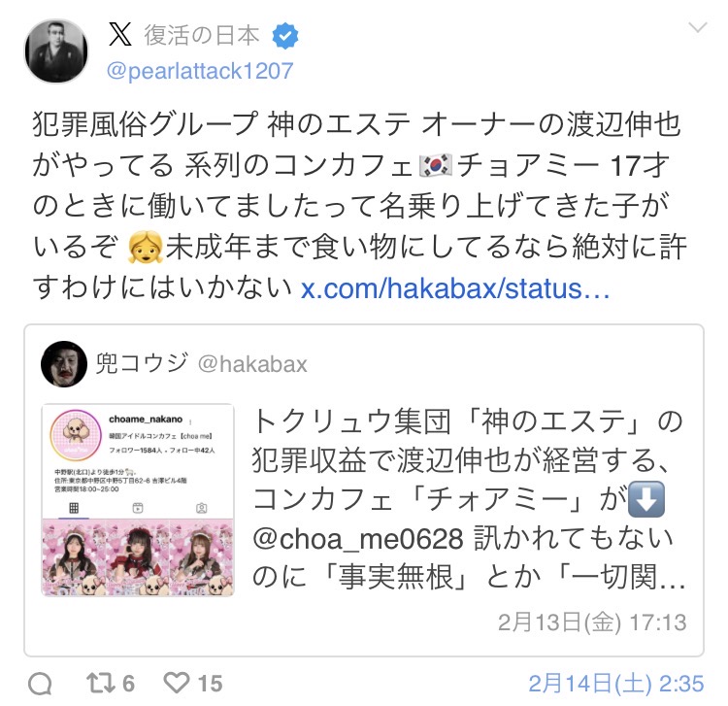Click the reply speech bubble icon
Viewport: 728px width, 706px height.
tap(40, 684)
